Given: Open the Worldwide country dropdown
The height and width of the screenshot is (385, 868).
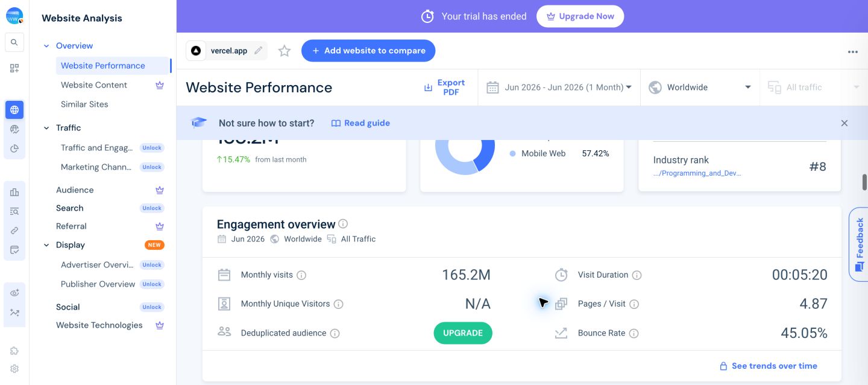Looking at the screenshot, I should coord(700,87).
